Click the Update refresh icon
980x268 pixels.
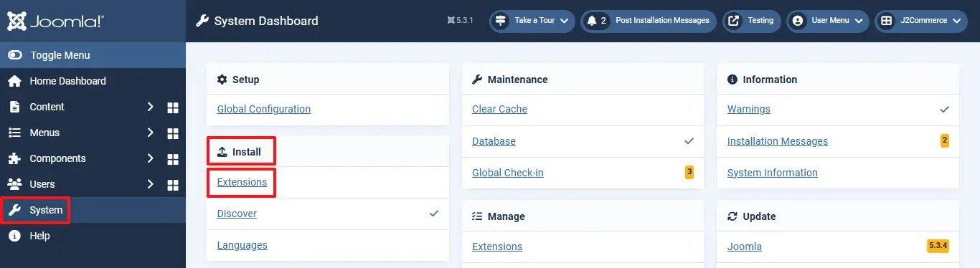pos(732,216)
